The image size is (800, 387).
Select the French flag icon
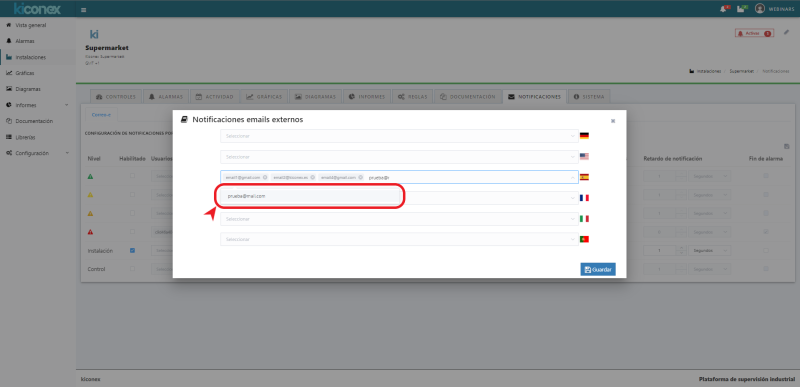pyautogui.click(x=584, y=198)
